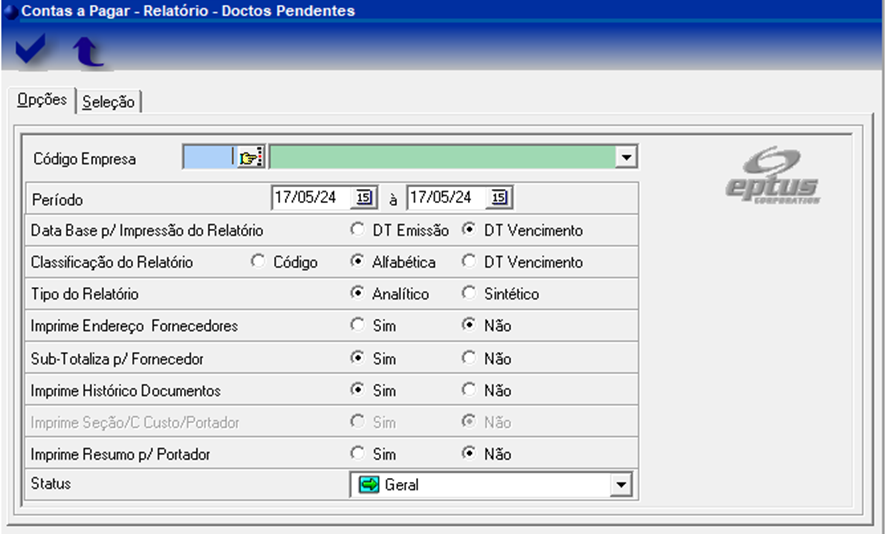Select DT Emissão as report base date

coord(358,230)
